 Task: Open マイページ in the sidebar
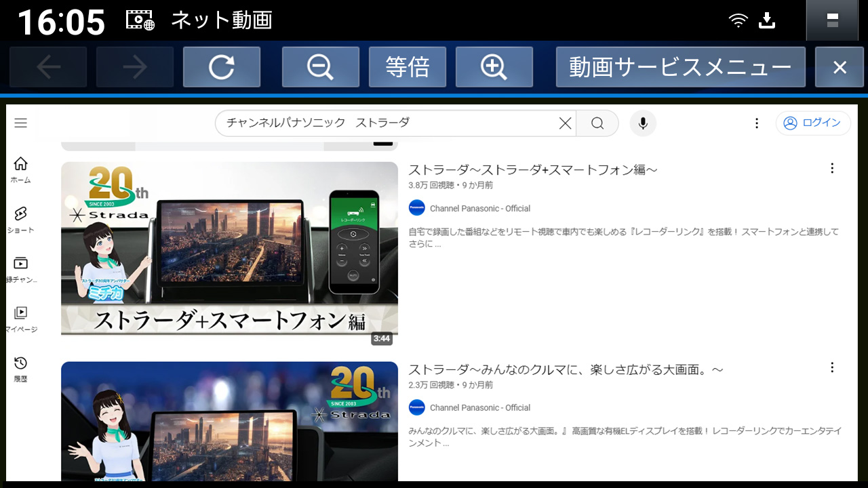(21, 320)
